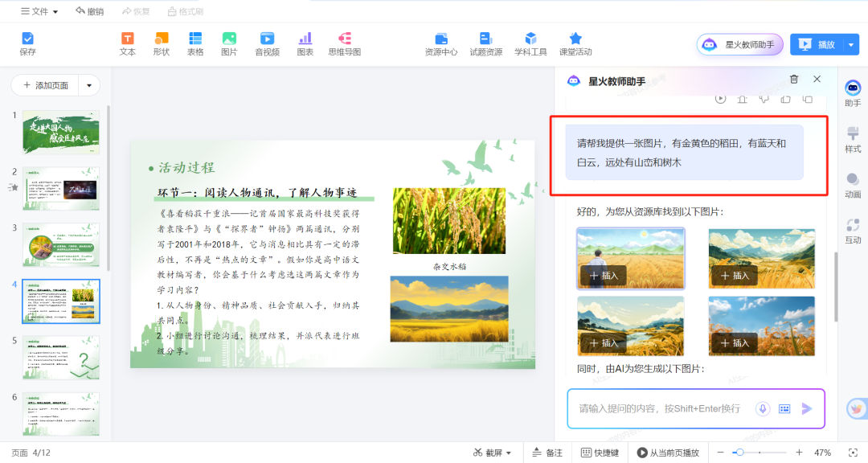Expand the 添加页面 dropdown arrow
Screen dimensions: 868x463
(x=88, y=85)
